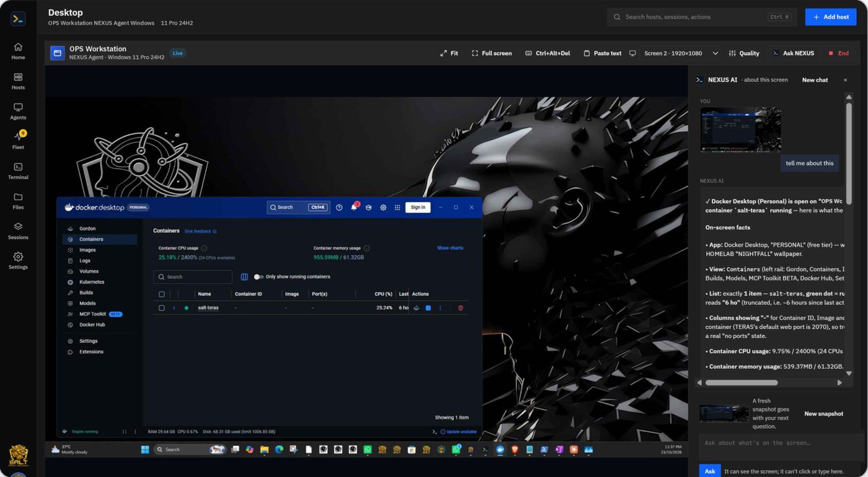868x477 pixels.
Task: Select Volumes in Docker Desktop sidebar
Action: [89, 271]
